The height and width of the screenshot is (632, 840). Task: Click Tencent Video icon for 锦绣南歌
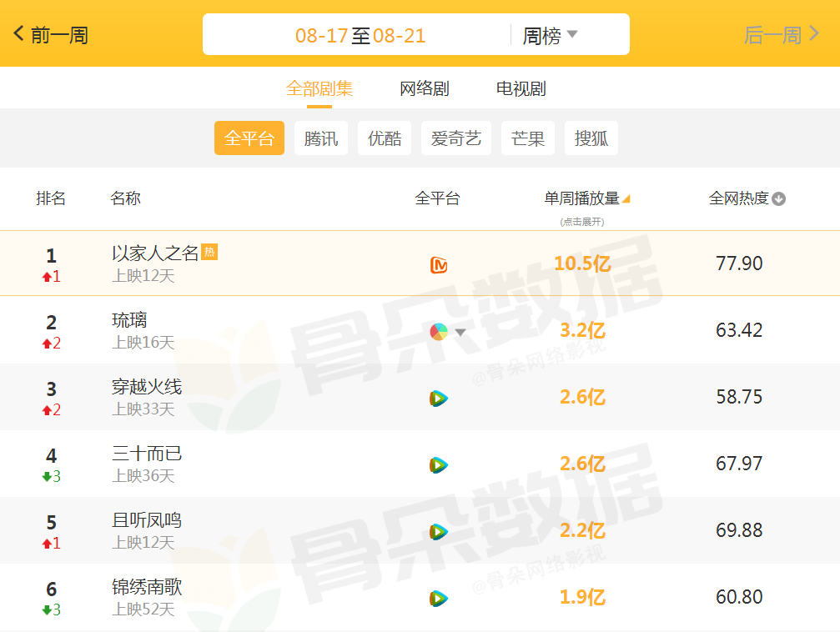point(439,599)
